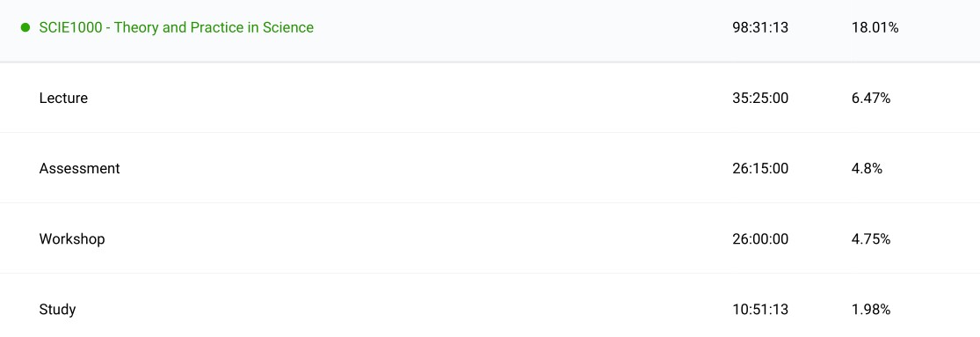
Task: Click the word Assessment label
Action: (x=79, y=169)
